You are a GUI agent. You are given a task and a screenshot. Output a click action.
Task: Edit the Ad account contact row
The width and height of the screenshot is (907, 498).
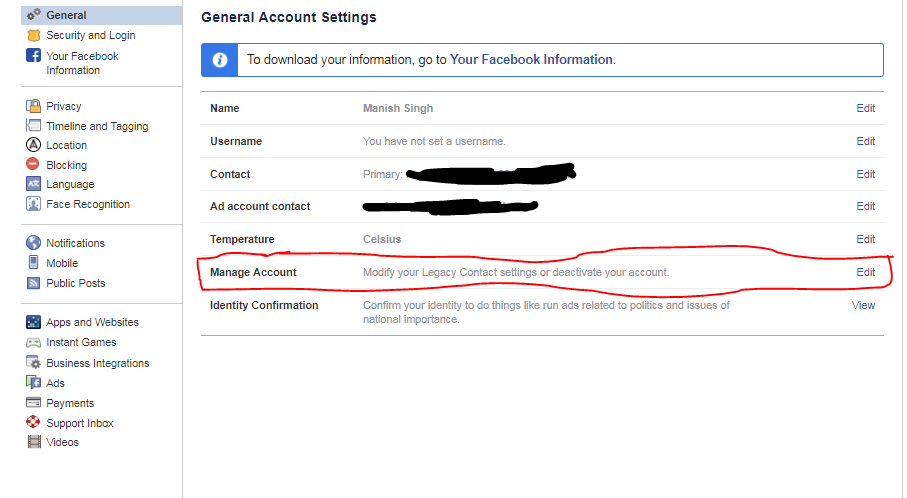[865, 206]
